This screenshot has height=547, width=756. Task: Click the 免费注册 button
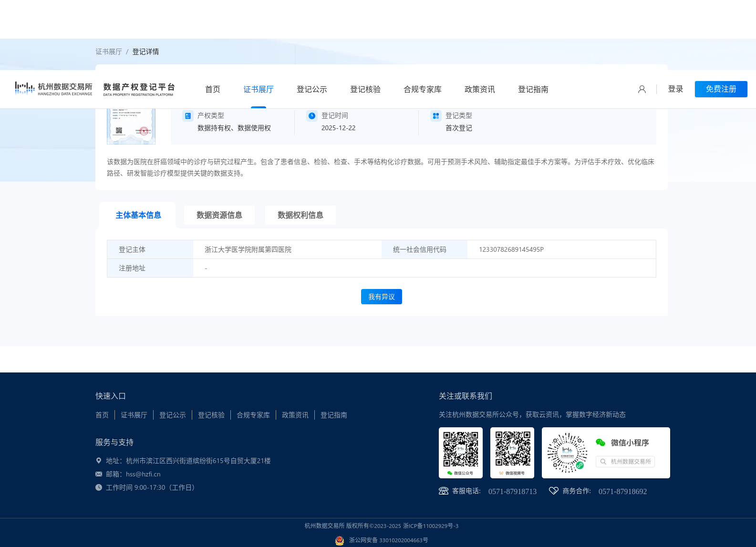721,89
